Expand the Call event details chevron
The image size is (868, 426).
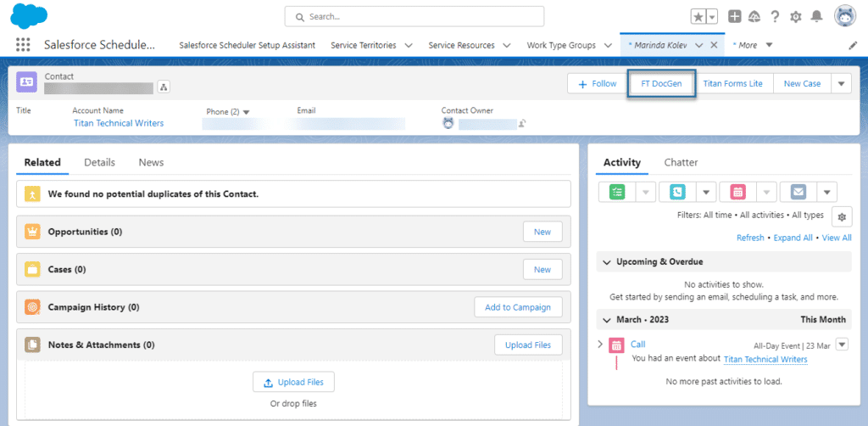pos(600,344)
